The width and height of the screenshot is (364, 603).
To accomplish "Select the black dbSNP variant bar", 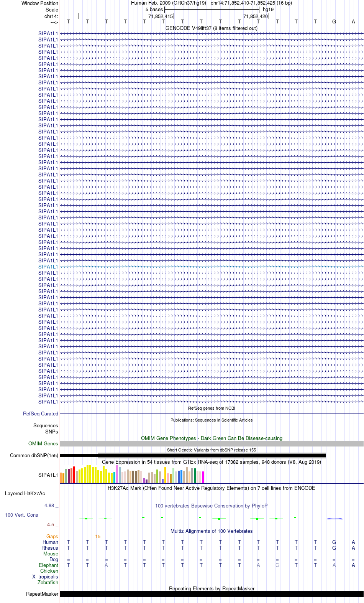I will click(193, 455).
